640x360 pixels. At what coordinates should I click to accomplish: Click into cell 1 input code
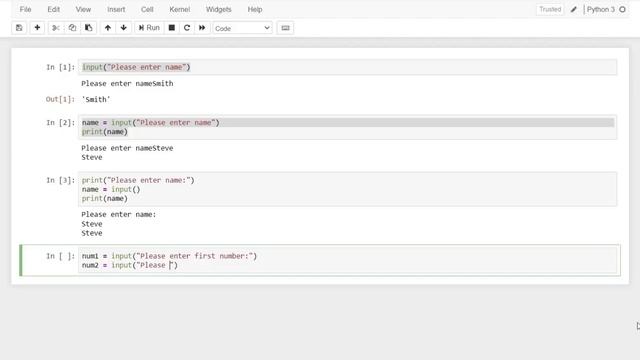[347, 67]
